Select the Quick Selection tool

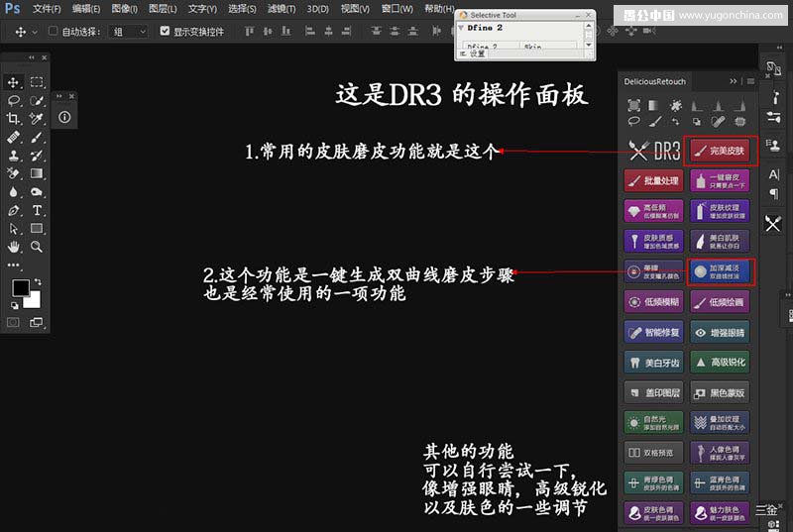pos(37,100)
